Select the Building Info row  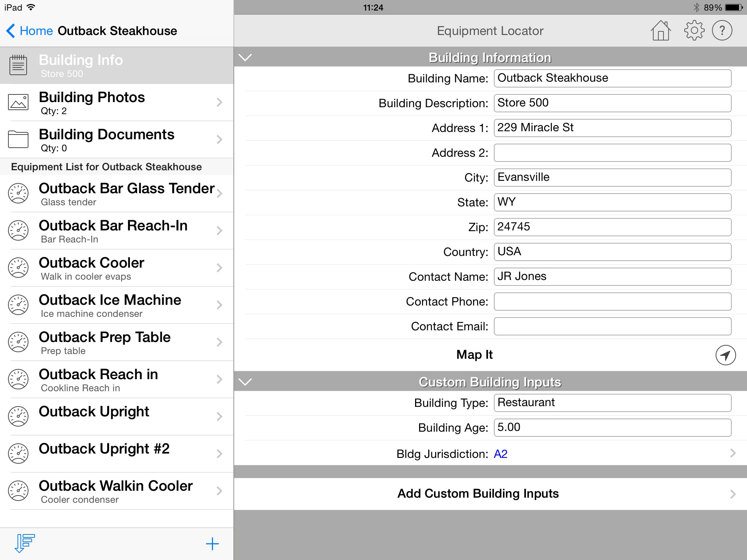117,65
